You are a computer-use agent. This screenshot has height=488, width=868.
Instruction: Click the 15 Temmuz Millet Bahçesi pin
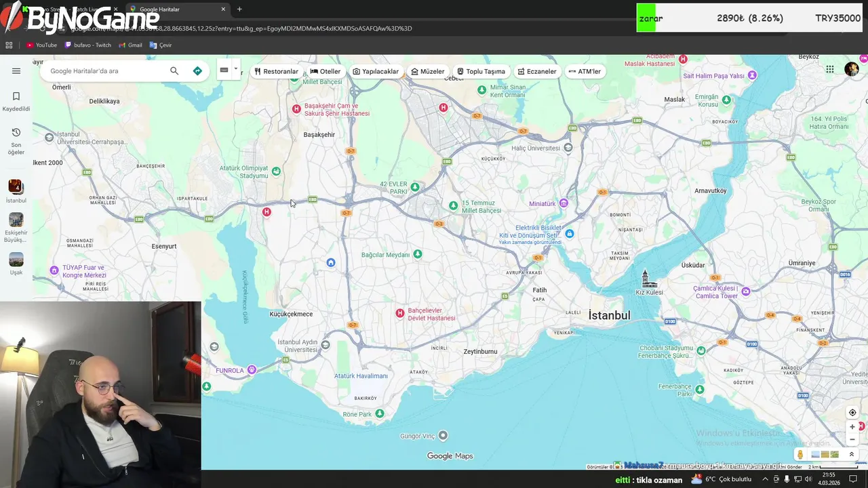454,205
